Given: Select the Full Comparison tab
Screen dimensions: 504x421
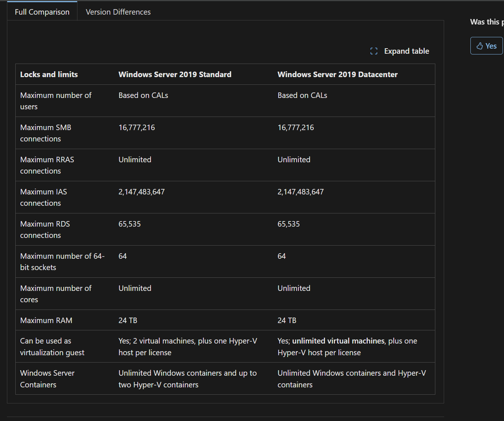Looking at the screenshot, I should pyautogui.click(x=42, y=12).
